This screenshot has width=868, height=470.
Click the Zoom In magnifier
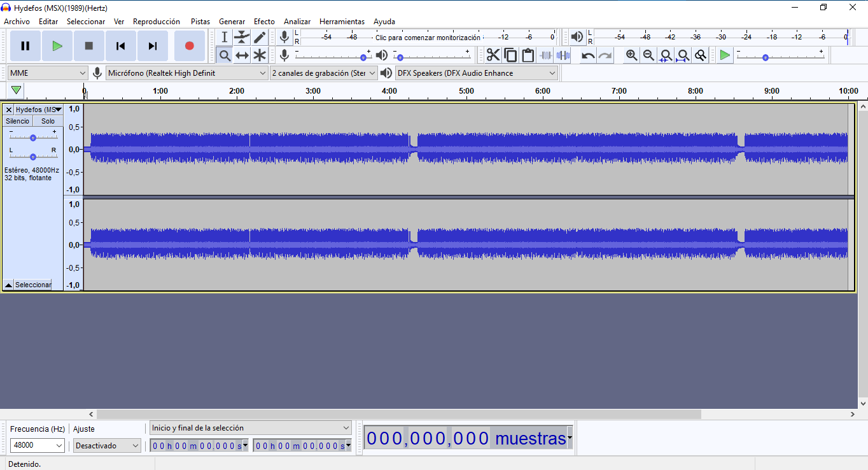coord(631,55)
